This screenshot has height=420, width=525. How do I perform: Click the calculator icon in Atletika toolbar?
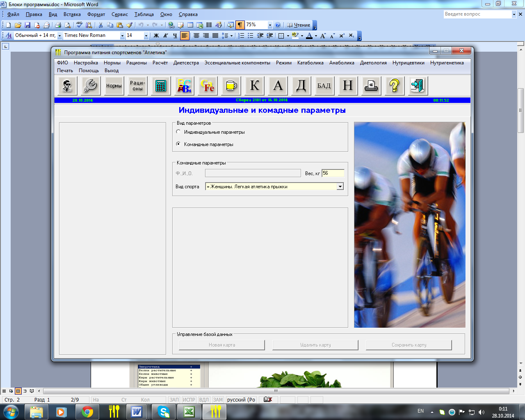pyautogui.click(x=161, y=86)
